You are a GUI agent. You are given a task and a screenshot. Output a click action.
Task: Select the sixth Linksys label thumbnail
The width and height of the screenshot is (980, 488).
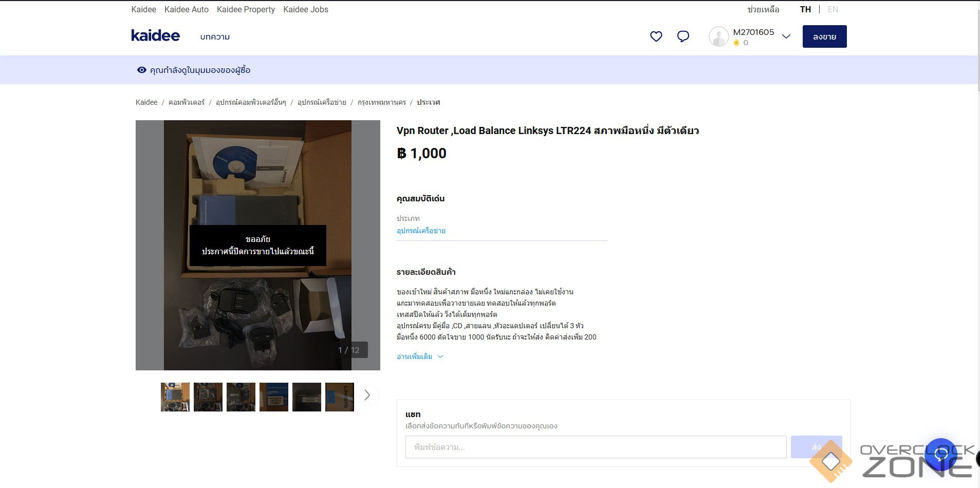coord(340,397)
